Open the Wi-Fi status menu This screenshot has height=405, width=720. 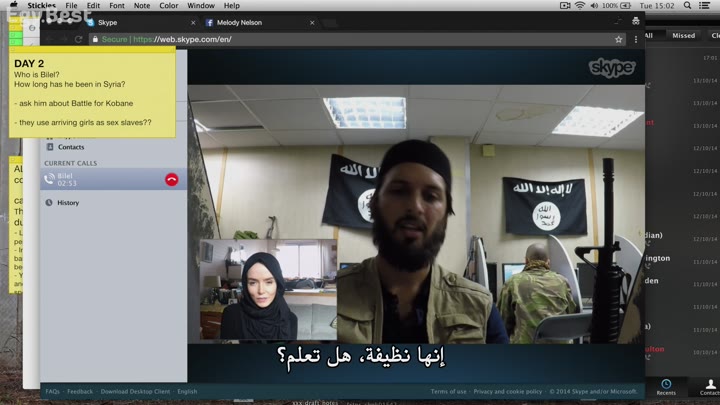coord(579,6)
